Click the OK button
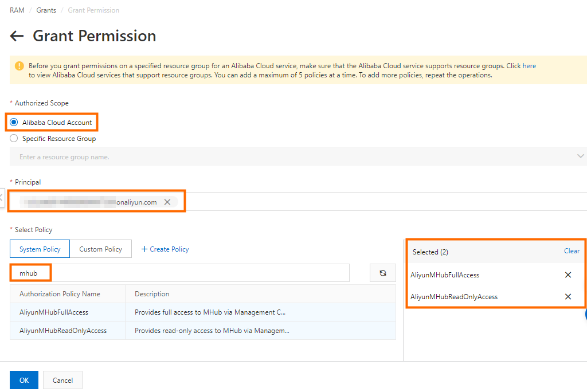This screenshot has width=587, height=392. point(24,380)
